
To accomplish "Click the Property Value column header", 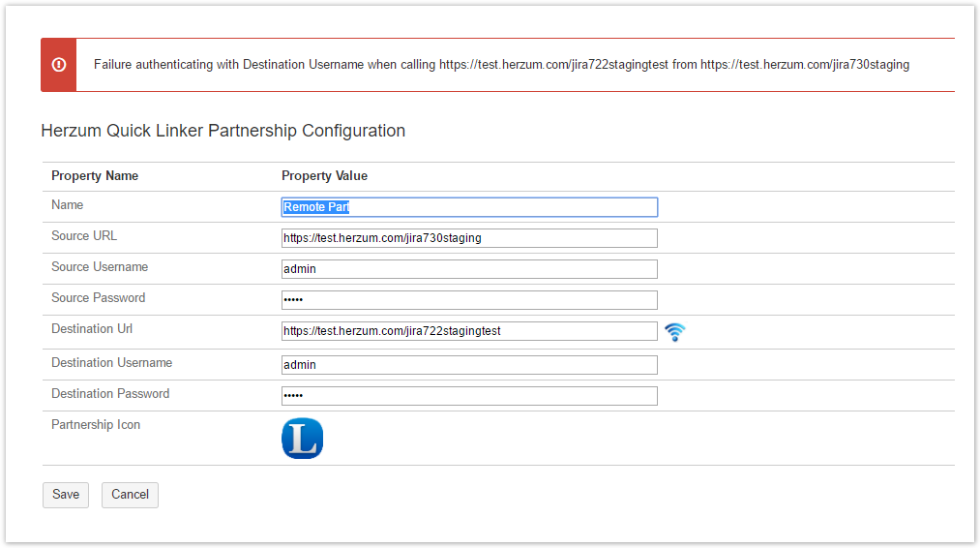I will (x=324, y=176).
